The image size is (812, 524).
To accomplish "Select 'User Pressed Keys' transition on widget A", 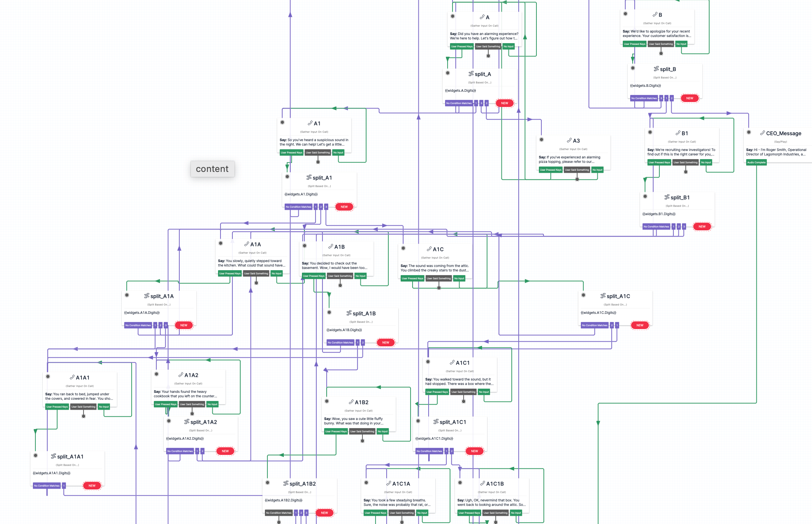I will coord(462,46).
